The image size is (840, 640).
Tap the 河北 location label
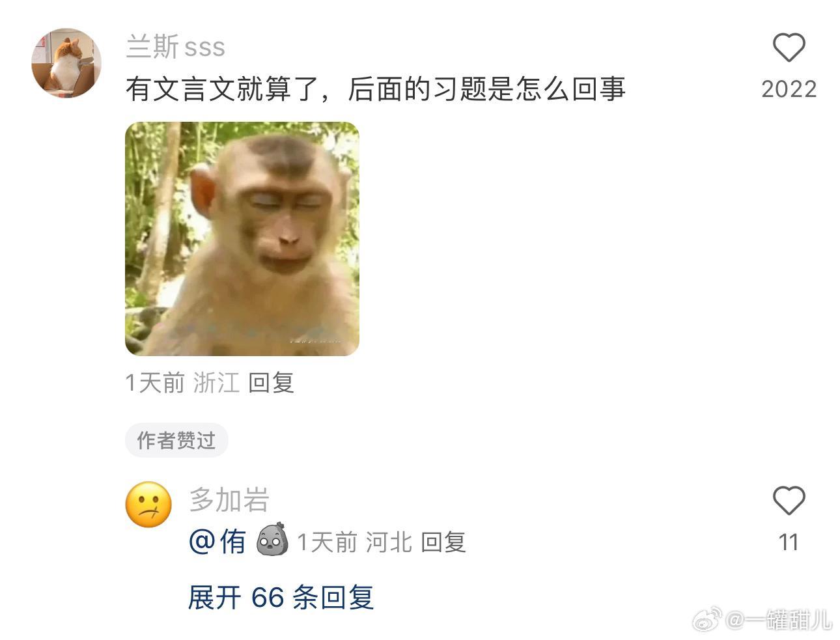pyautogui.click(x=389, y=542)
